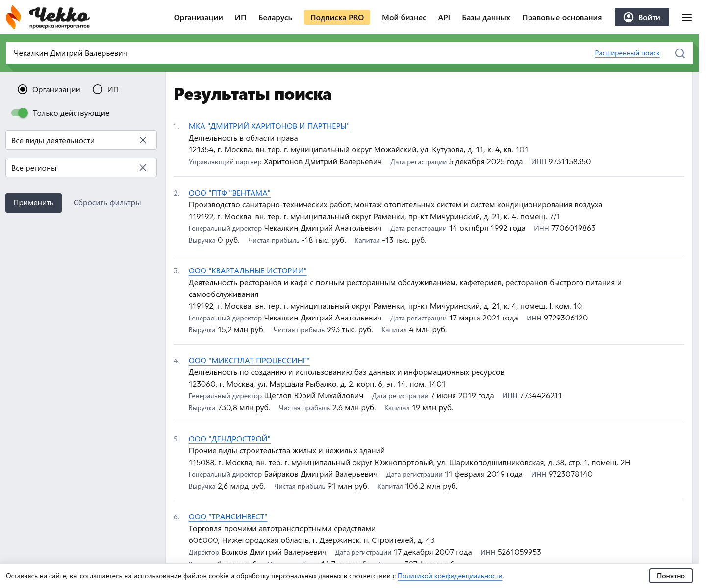Open the "Все виды деятельности" dropdown
This screenshot has height=588, width=706.
click(81, 140)
